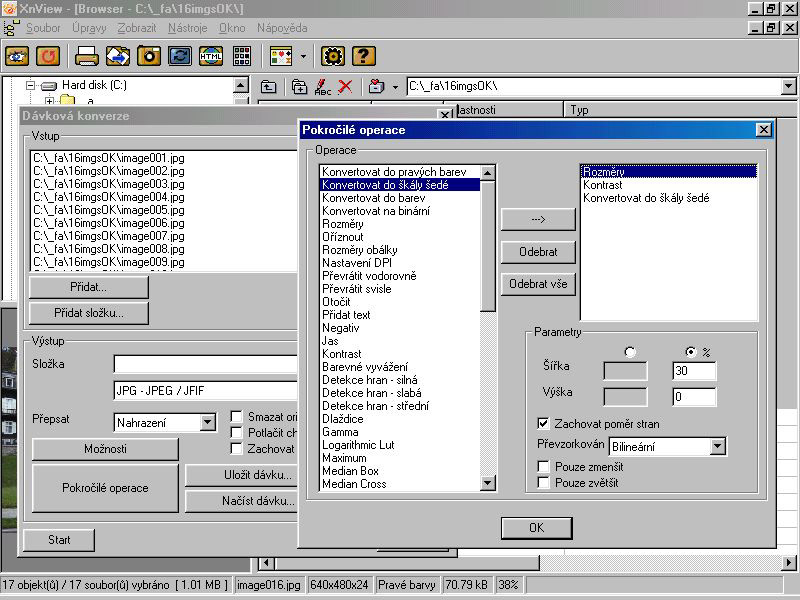This screenshot has height=600, width=800.
Task: Click the Šířka percent input field
Action: (x=694, y=372)
